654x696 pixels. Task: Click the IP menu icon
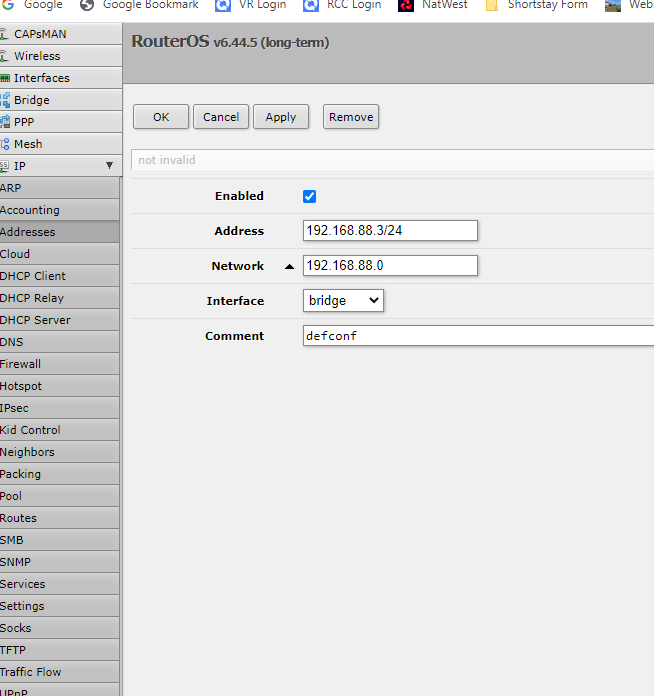[4, 166]
